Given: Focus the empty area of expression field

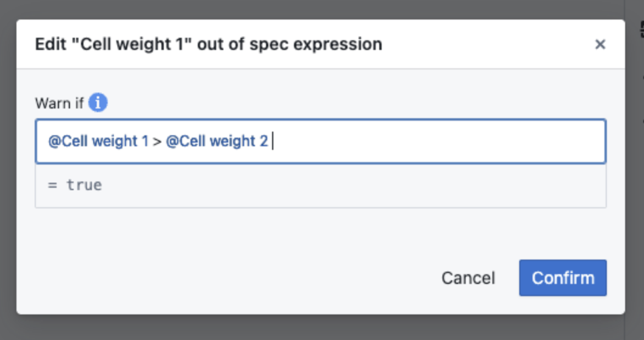Looking at the screenshot, I should coord(439,141).
